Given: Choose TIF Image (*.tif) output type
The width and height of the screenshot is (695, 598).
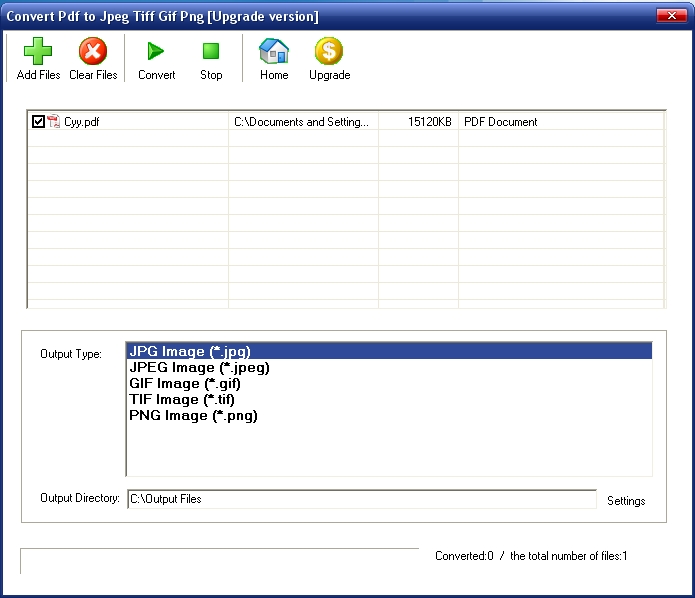Looking at the screenshot, I should [x=389, y=399].
